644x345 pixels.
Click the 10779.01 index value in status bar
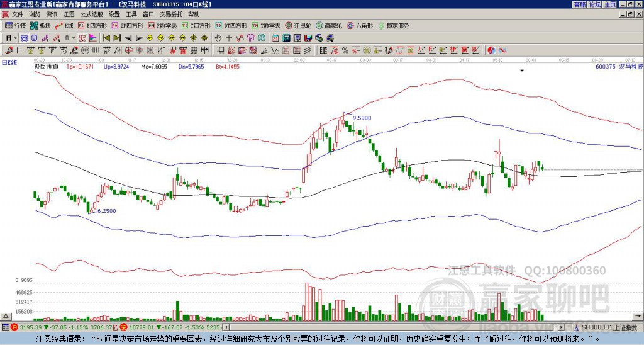tap(143, 327)
